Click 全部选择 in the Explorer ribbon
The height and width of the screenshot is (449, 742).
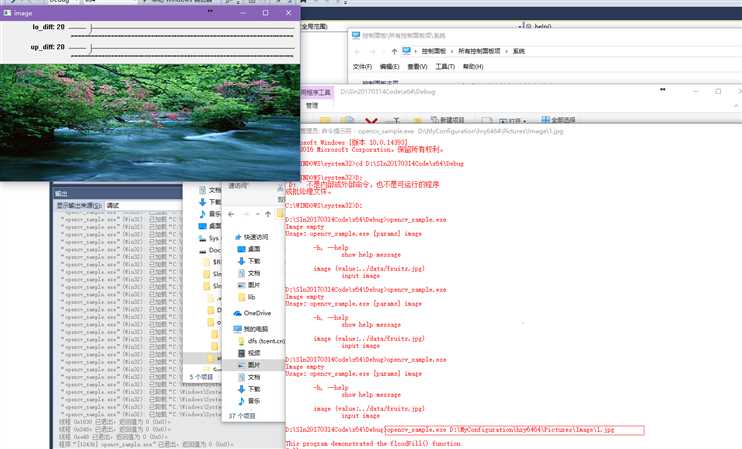pos(558,120)
